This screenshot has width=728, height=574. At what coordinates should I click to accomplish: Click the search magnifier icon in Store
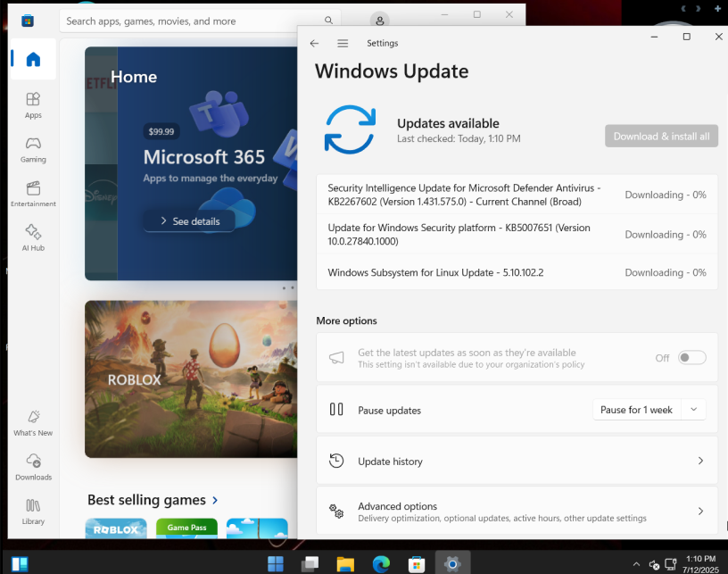[x=328, y=21]
